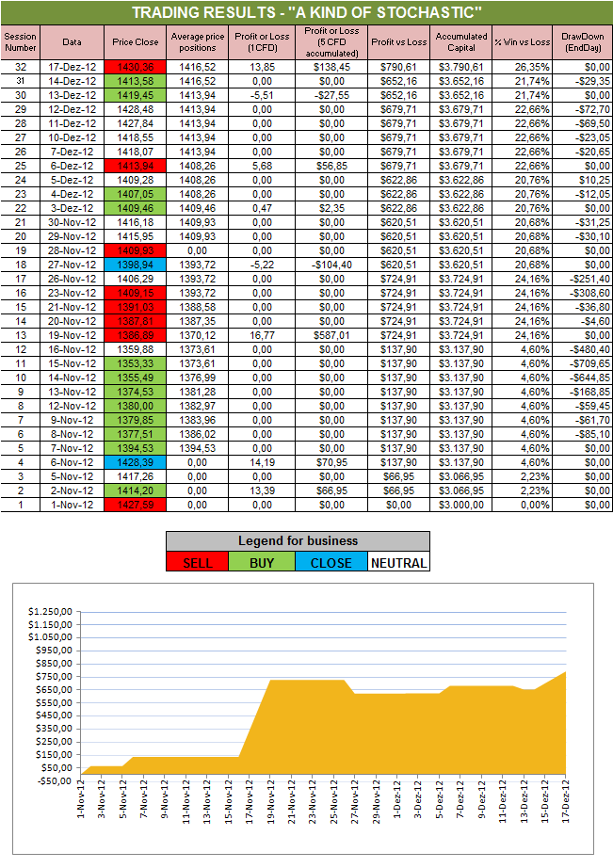The width and height of the screenshot is (613, 868).
Task: Select the red price cell 1409,15
Action: click(135, 293)
